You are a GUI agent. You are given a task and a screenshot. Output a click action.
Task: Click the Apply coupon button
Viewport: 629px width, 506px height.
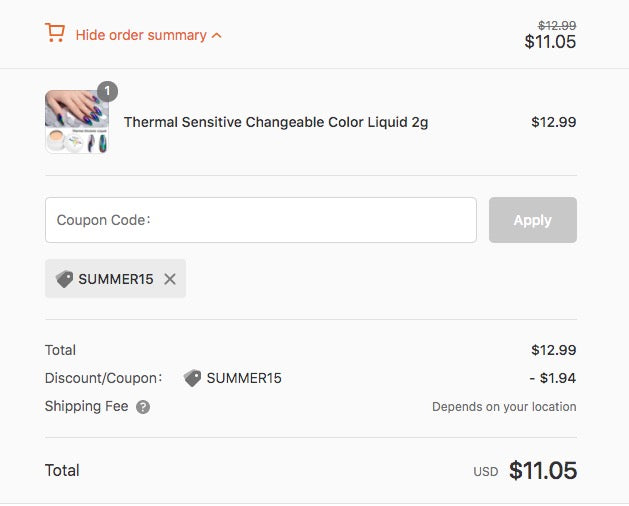[x=533, y=220]
